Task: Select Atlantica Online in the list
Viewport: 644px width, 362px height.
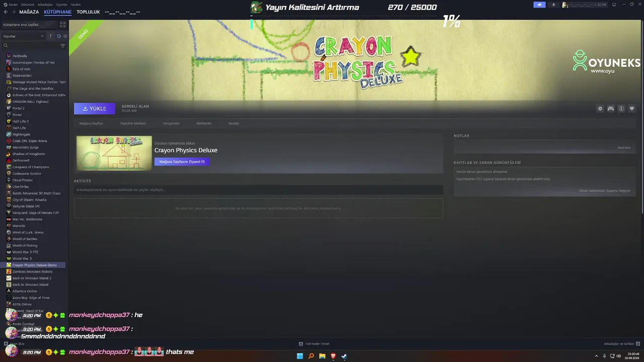Action: [x=33, y=291]
